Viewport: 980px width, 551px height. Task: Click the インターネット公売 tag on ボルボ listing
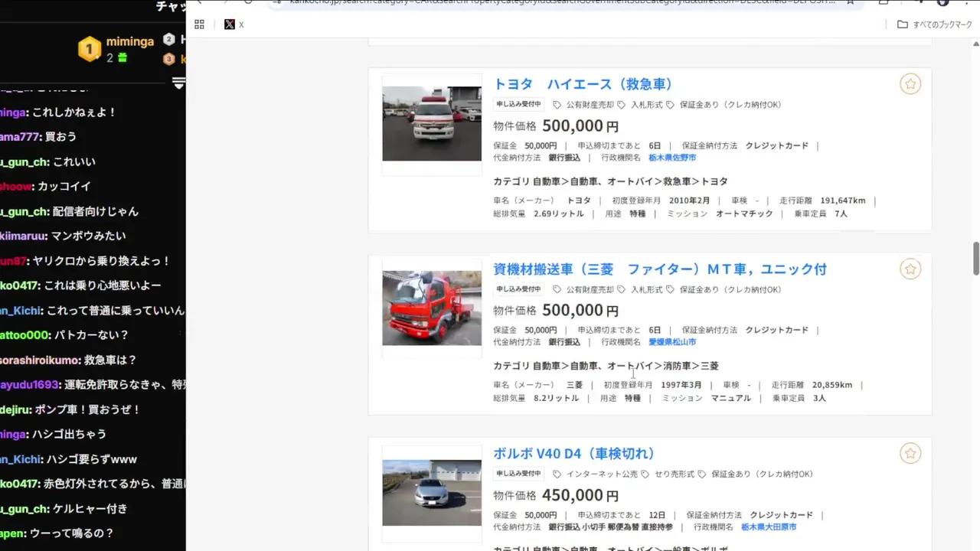595,474
